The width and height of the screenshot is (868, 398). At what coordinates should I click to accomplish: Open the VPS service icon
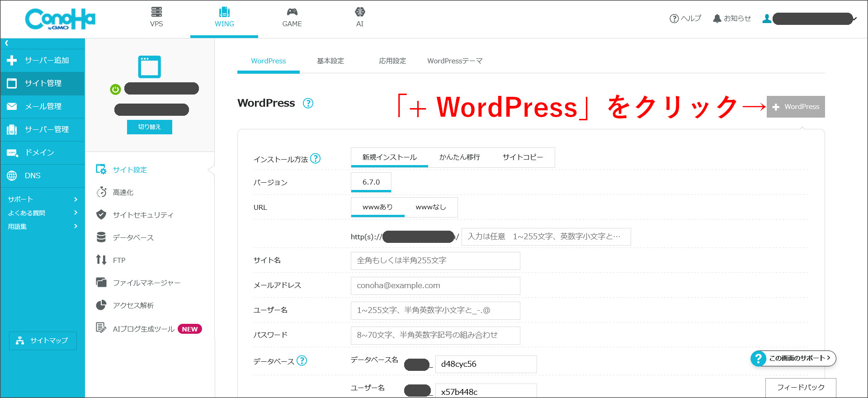pos(156,12)
